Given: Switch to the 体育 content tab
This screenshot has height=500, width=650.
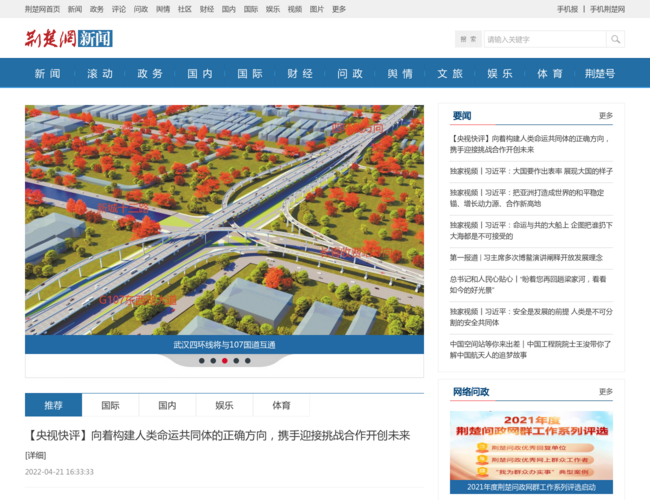Looking at the screenshot, I should (x=281, y=405).
